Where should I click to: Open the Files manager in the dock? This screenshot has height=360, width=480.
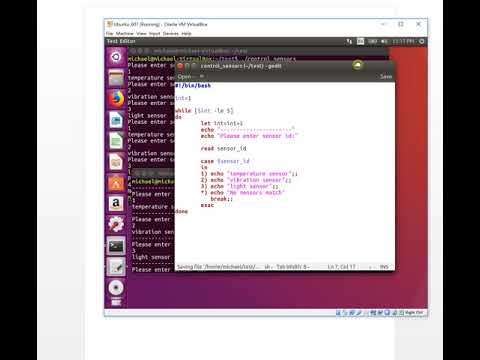click(x=116, y=78)
